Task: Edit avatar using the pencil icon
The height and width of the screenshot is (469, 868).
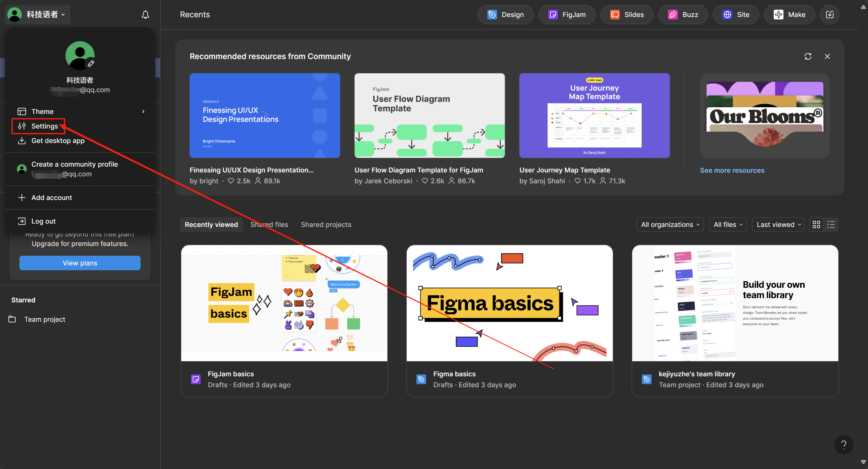Action: coord(91,63)
